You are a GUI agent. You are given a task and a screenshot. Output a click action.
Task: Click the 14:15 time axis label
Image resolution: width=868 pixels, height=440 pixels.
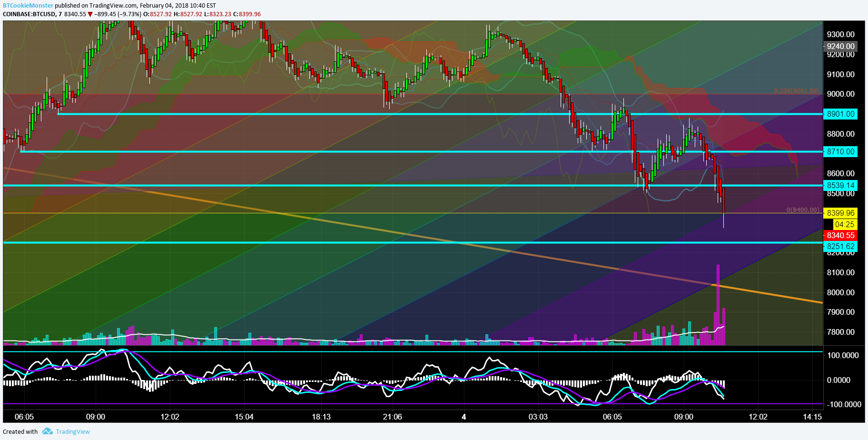pos(812,417)
